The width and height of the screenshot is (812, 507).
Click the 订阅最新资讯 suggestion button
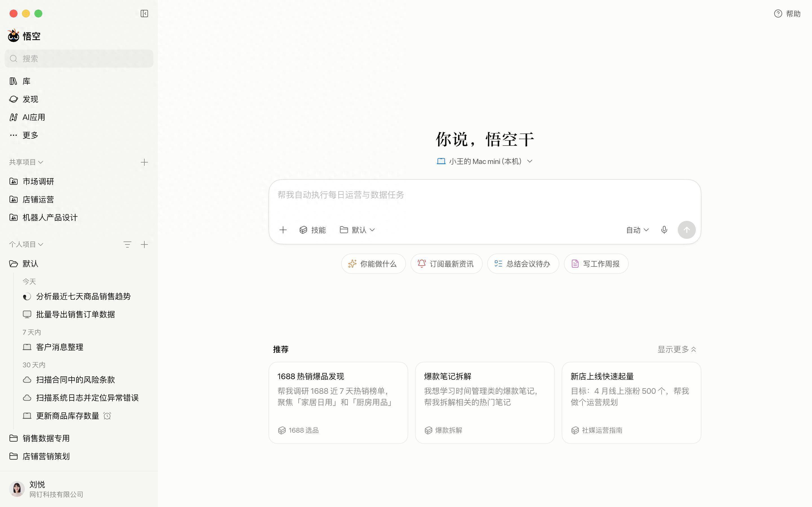tap(446, 264)
